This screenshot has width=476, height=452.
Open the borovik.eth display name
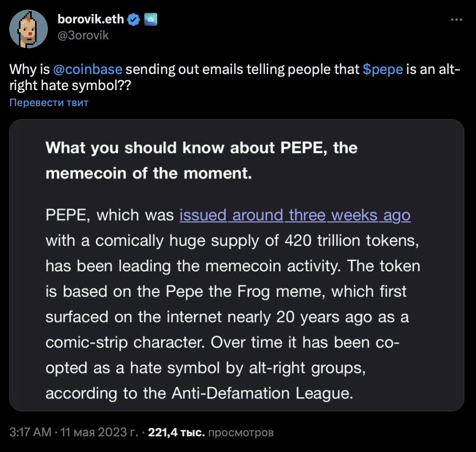[x=90, y=19]
